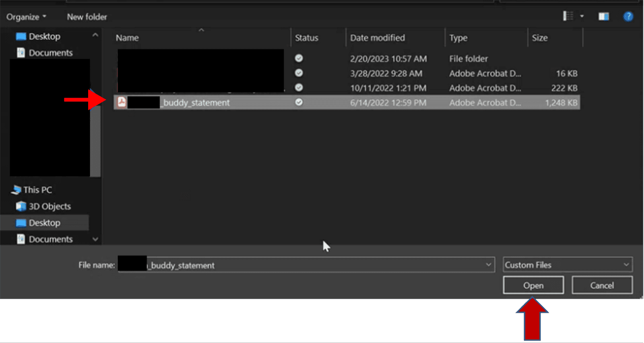The image size is (644, 343).
Task: Expand the Custom Files type dropdown
Action: [x=626, y=265]
